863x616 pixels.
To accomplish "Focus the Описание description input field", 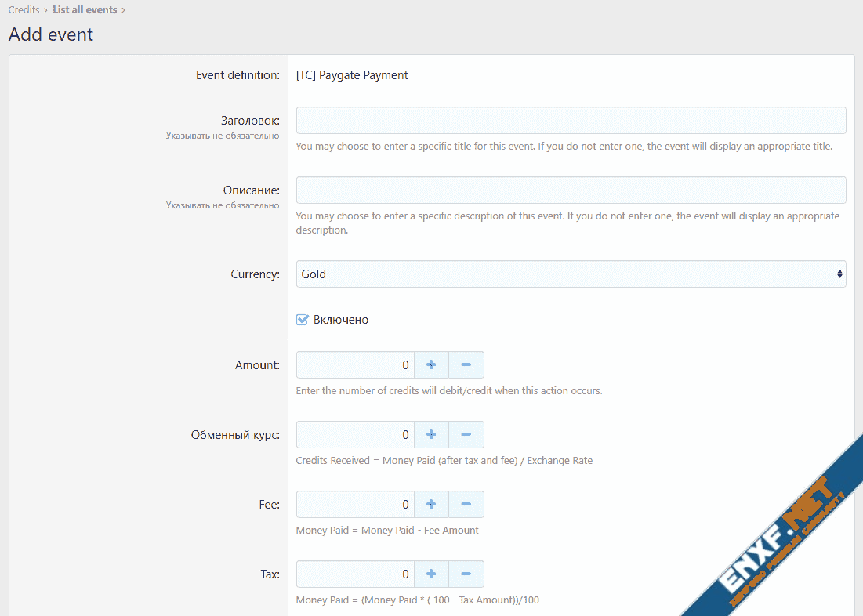I will click(x=571, y=190).
